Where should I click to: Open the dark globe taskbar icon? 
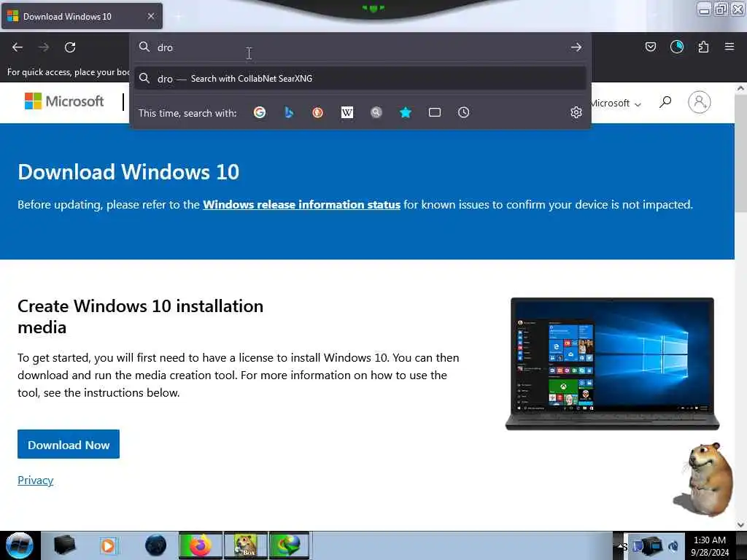tap(155, 545)
